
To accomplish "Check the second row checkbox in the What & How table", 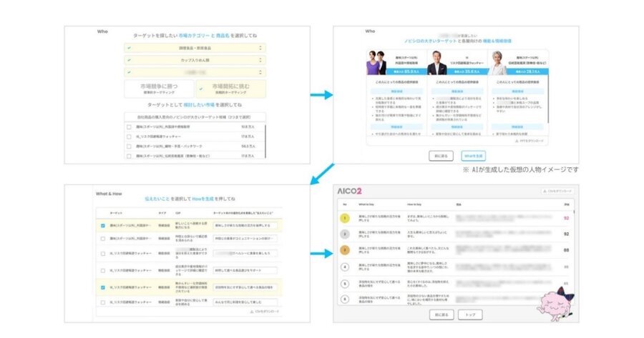I will (x=102, y=239).
